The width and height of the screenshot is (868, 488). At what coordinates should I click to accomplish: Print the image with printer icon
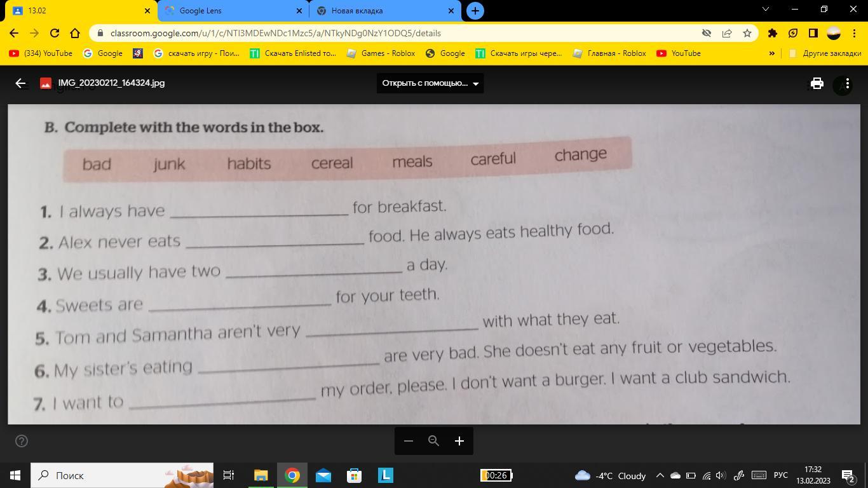(817, 83)
